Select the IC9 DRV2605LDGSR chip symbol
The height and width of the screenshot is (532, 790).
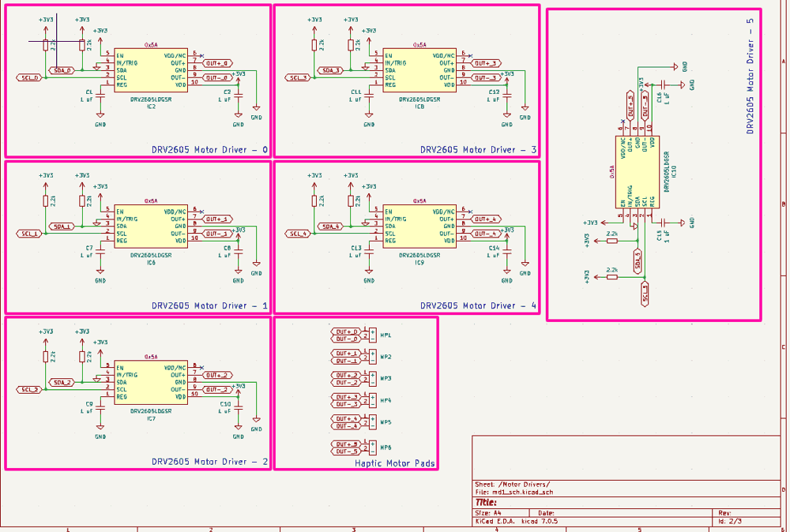[419, 227]
